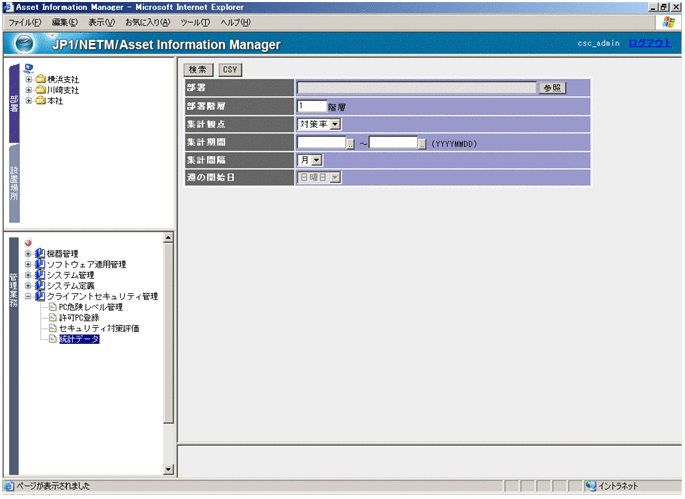This screenshot has width=685, height=499.
Task: Open the ファイル menu
Action: click(25, 22)
